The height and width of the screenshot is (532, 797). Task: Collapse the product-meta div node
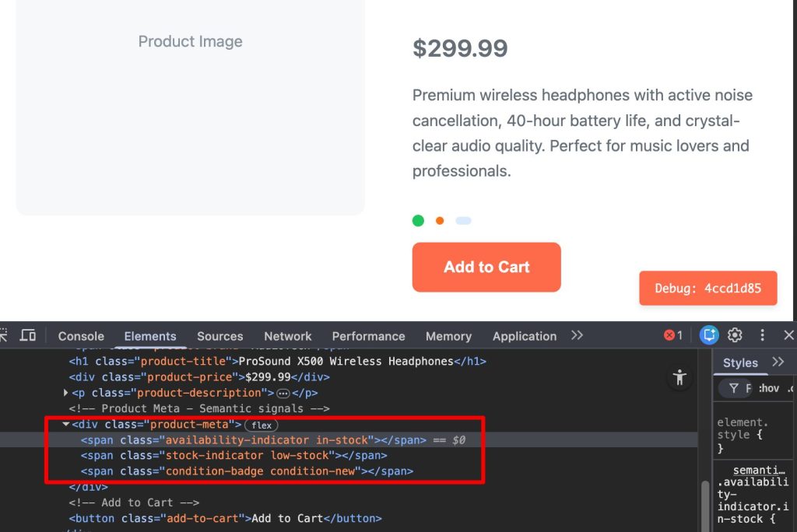point(65,425)
